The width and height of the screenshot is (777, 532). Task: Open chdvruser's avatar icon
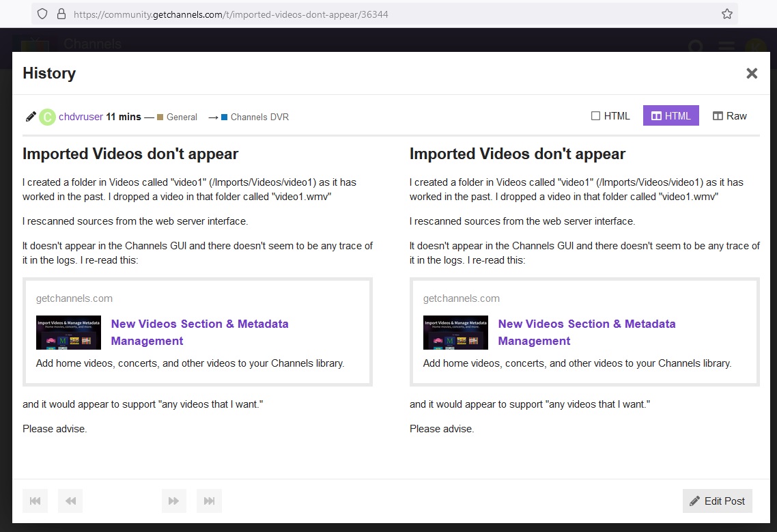[x=47, y=117]
